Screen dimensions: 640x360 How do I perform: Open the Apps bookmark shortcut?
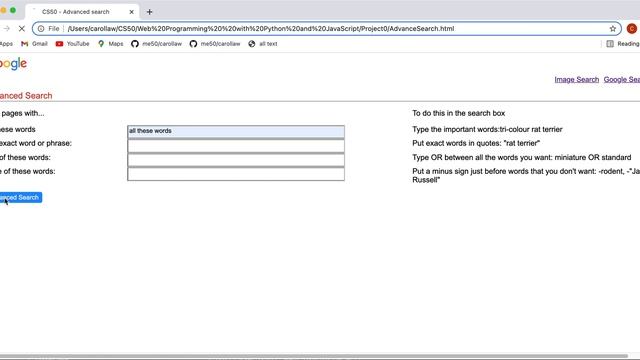[6, 44]
